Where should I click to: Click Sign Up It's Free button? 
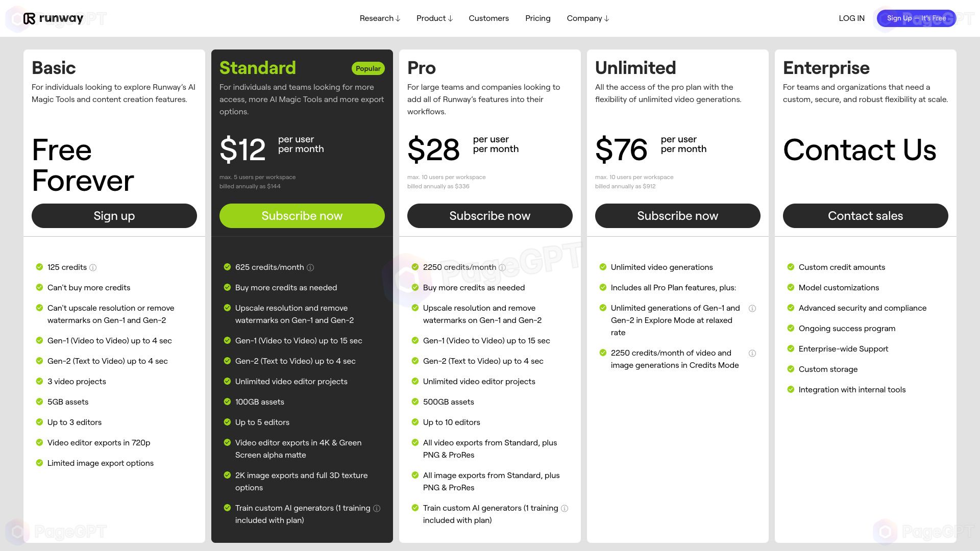[x=916, y=18]
